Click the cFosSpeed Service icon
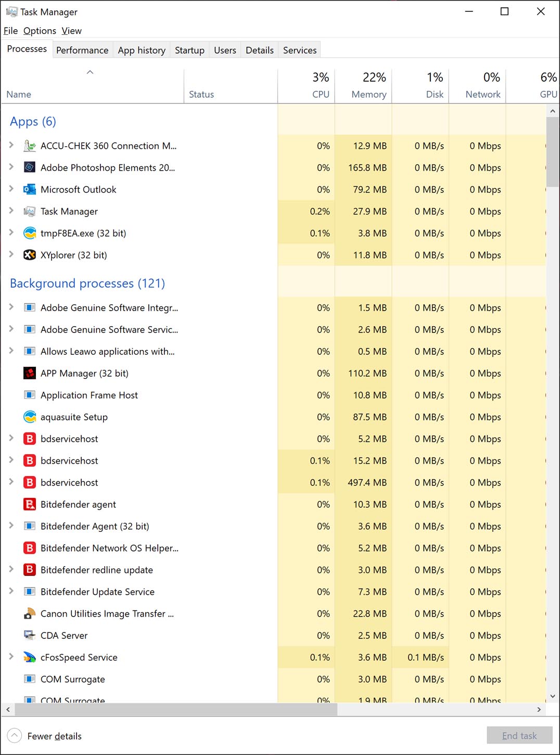Viewport: 560px width, 755px height. (30, 657)
